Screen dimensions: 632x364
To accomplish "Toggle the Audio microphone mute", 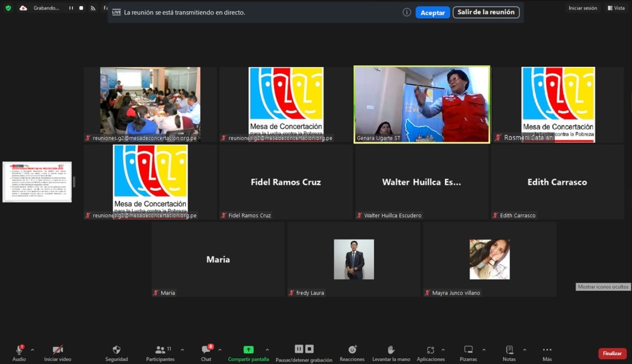I will click(x=19, y=349).
